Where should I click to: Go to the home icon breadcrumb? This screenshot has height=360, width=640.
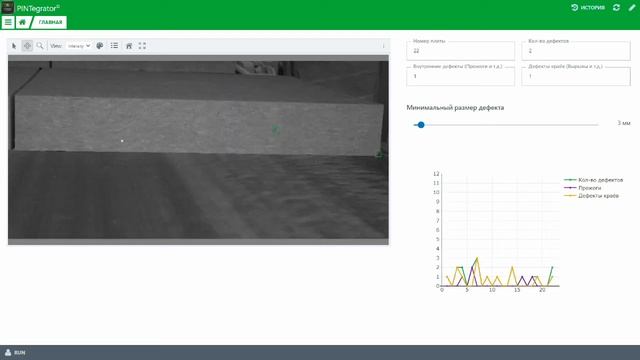22,22
